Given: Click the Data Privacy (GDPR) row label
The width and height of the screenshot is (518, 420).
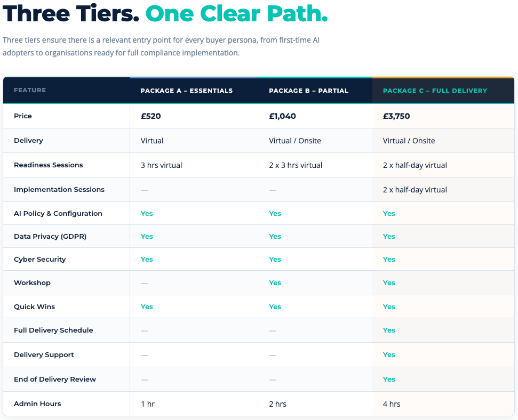Looking at the screenshot, I should pyautogui.click(x=50, y=237).
